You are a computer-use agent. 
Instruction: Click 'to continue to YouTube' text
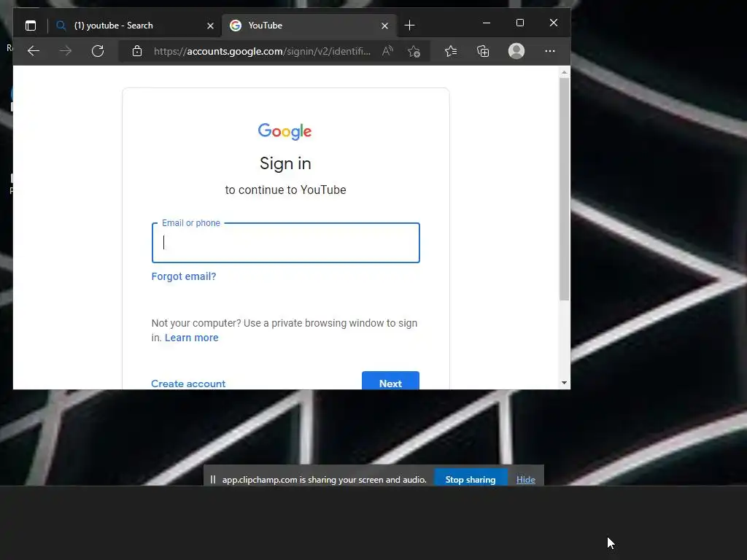point(285,190)
